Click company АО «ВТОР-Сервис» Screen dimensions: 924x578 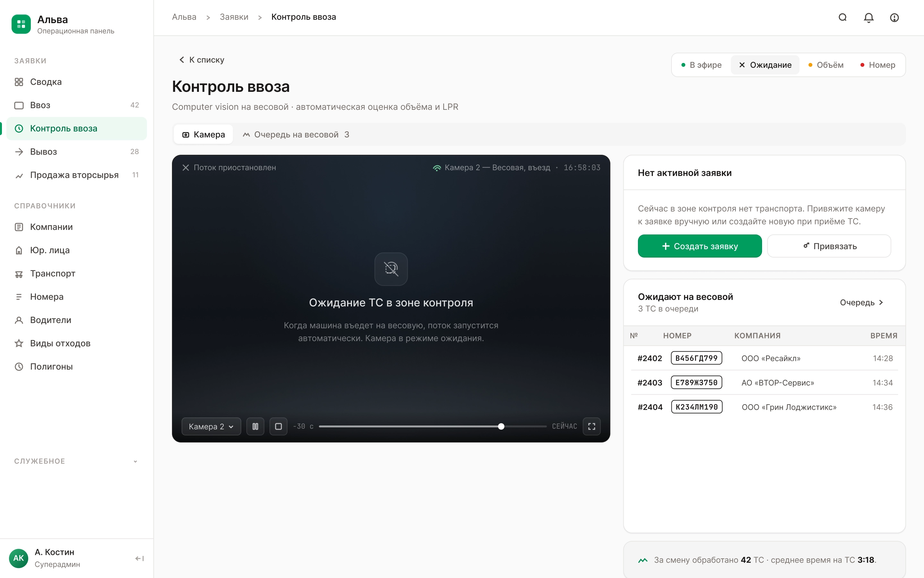[778, 383]
